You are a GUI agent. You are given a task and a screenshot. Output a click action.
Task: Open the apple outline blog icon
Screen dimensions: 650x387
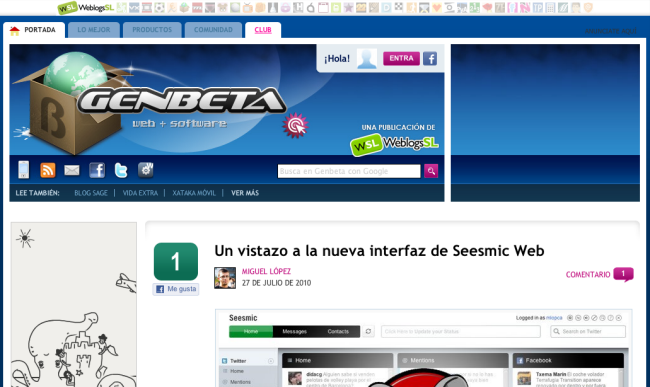pos(310,7)
